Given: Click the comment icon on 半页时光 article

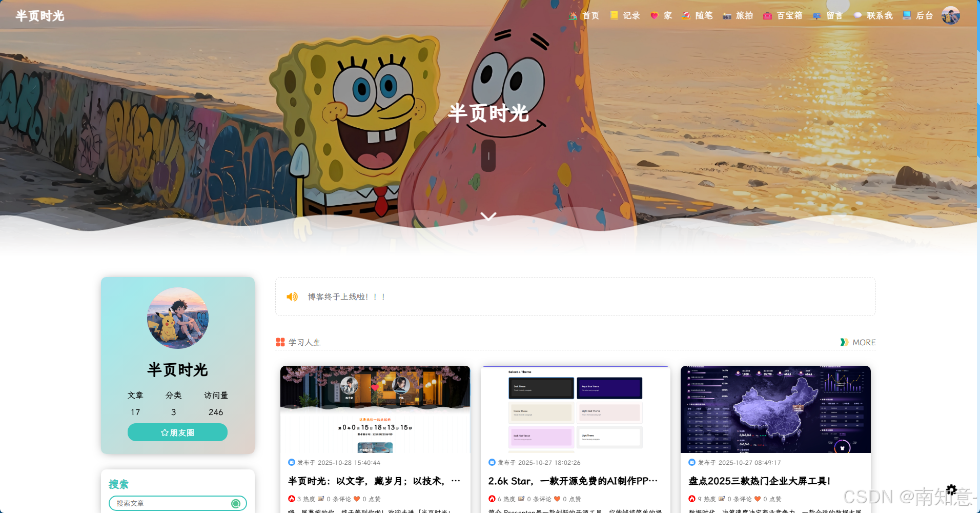Looking at the screenshot, I should pyautogui.click(x=321, y=499).
